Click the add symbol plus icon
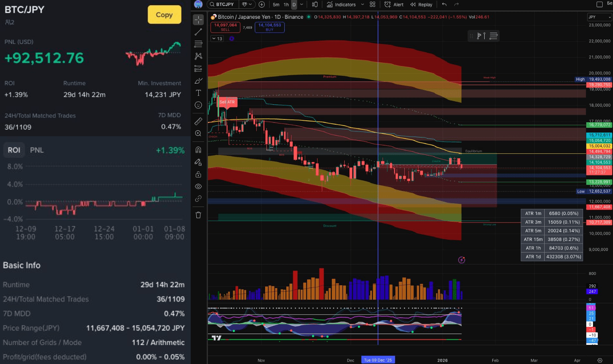The width and height of the screenshot is (613, 364). pos(262,4)
